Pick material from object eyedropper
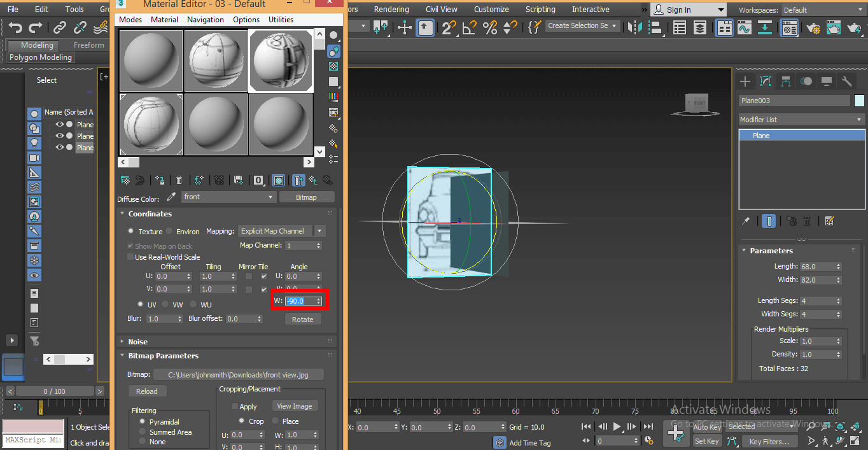Viewport: 868px width, 450px height. (171, 197)
